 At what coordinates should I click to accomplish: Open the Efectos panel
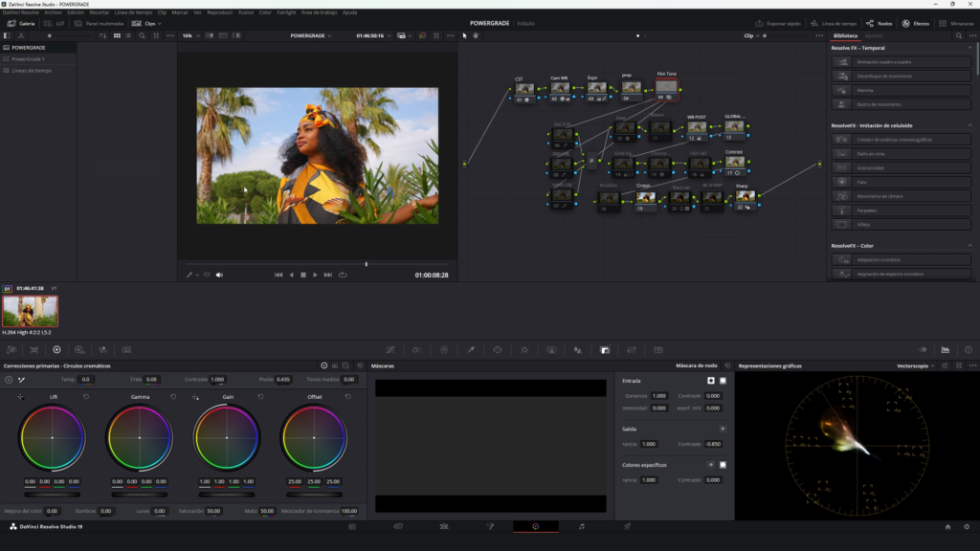(x=915, y=23)
